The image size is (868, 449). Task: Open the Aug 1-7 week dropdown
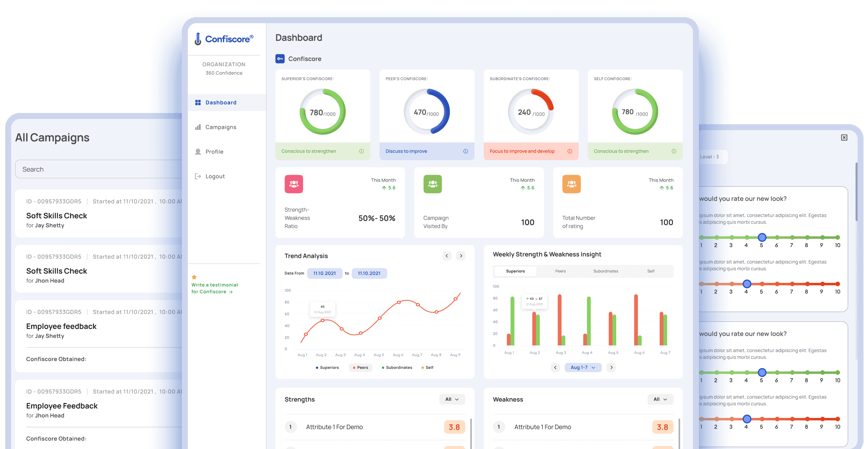click(x=583, y=367)
